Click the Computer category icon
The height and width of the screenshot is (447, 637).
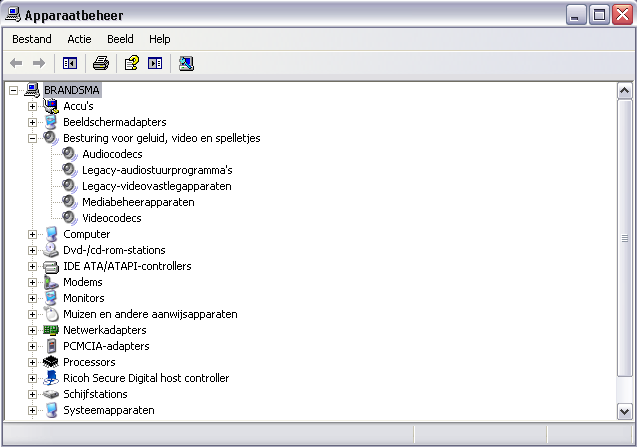(x=51, y=234)
